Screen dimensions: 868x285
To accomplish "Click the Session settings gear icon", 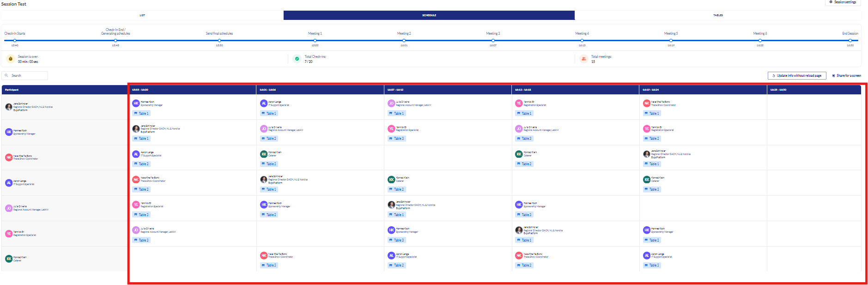I will (x=831, y=2).
